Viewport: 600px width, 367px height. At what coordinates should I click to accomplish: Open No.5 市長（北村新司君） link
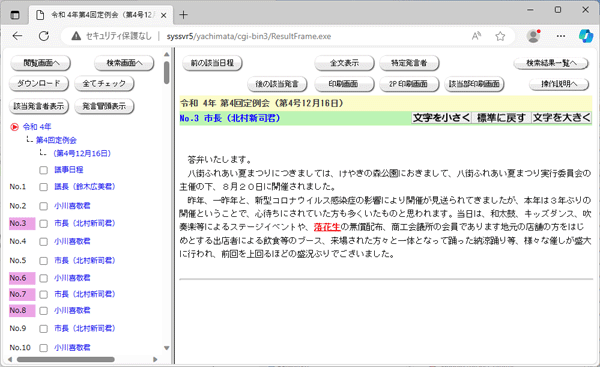[85, 261]
